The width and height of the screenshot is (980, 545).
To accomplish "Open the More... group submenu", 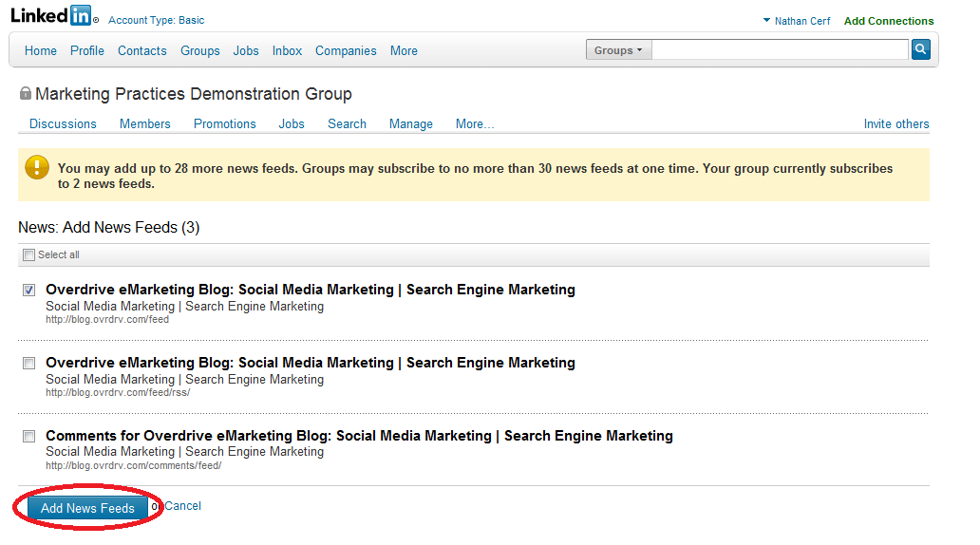I will pos(475,123).
